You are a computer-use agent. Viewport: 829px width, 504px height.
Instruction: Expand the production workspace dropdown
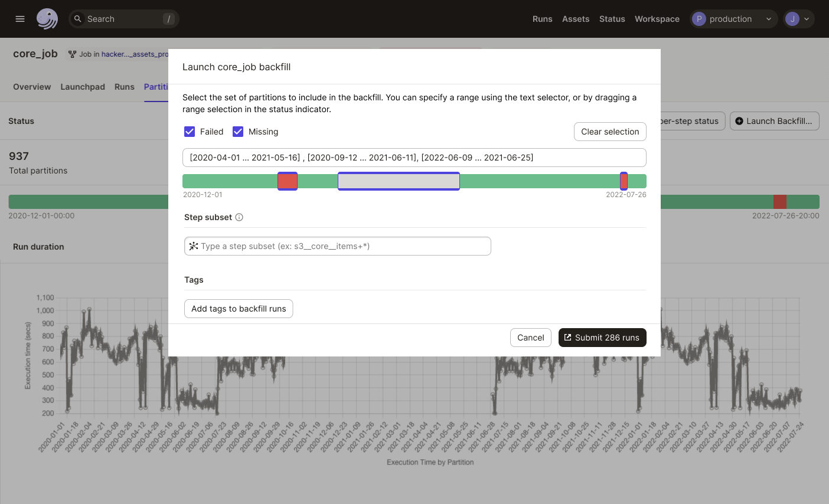768,19
